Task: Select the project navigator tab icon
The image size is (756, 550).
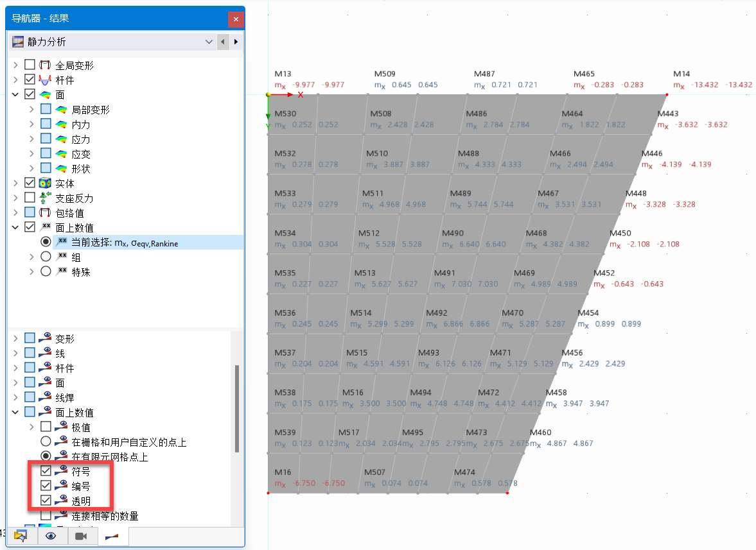Action: click(x=21, y=536)
